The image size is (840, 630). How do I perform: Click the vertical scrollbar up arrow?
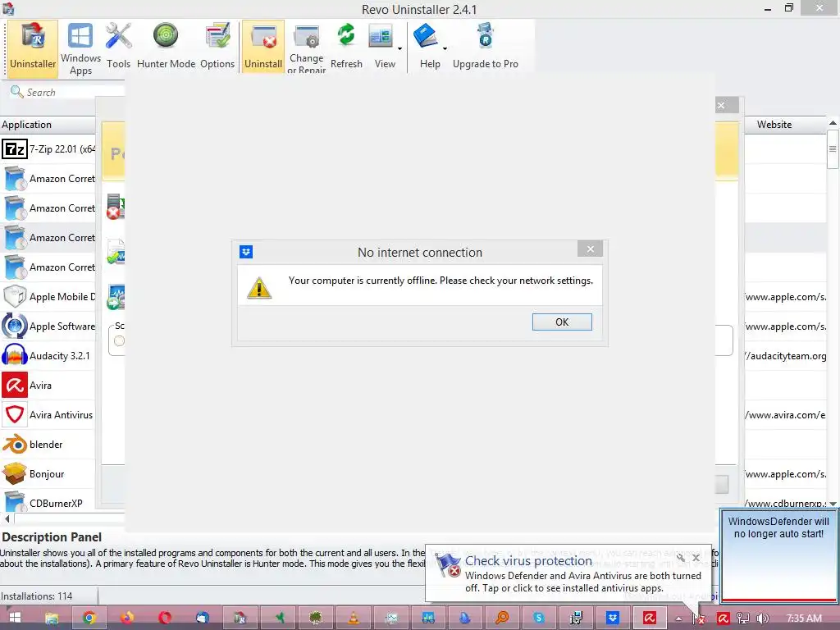(x=833, y=123)
